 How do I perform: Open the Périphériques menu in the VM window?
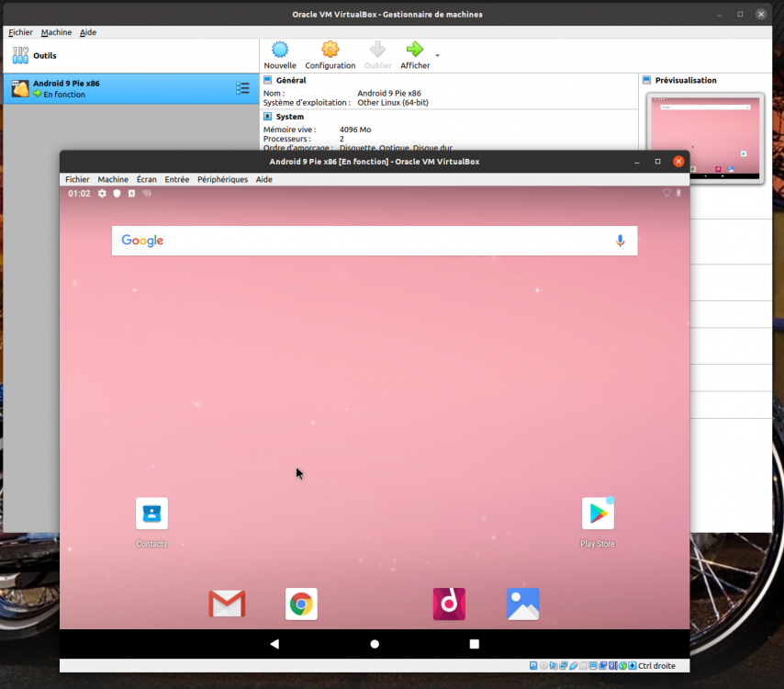222,179
